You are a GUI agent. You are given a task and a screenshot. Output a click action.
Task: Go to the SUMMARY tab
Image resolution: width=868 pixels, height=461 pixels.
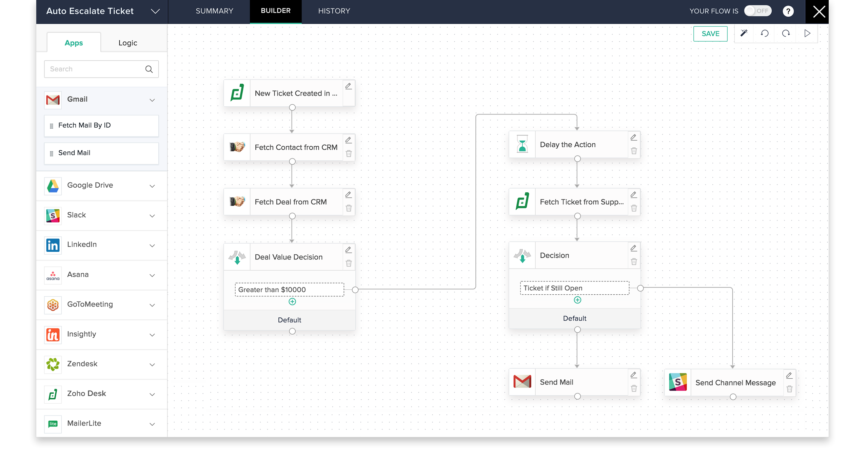tap(214, 11)
